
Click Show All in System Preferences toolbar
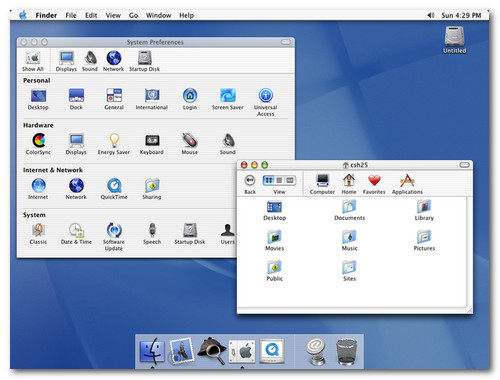[33, 61]
